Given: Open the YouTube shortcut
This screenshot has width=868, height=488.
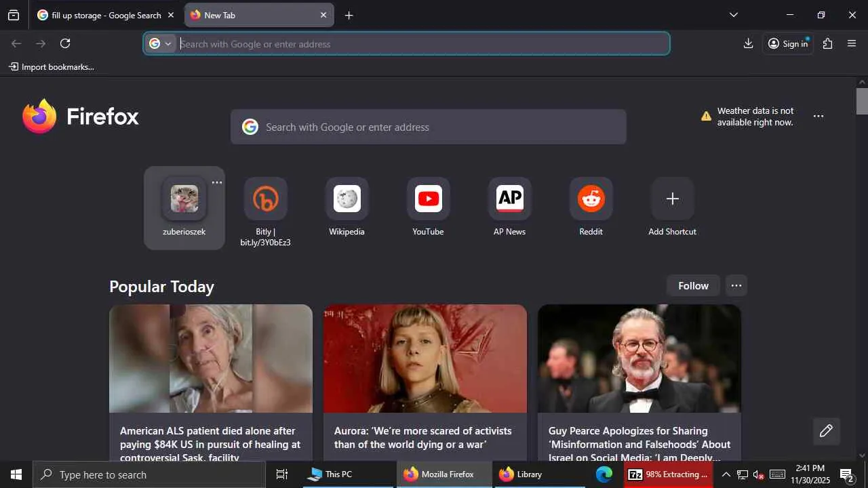Looking at the screenshot, I should [429, 207].
